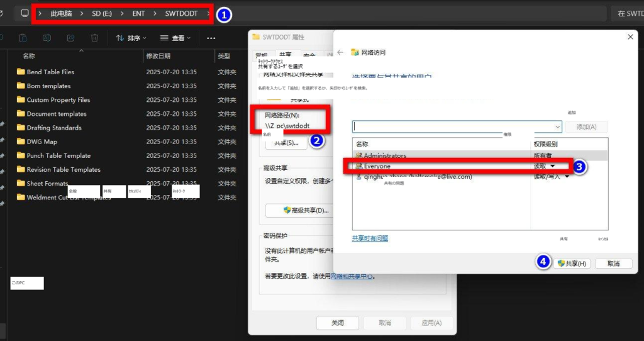Click the 取消 button in 网络访问 dialog
Image resolution: width=644 pixels, height=341 pixels.
614,264
